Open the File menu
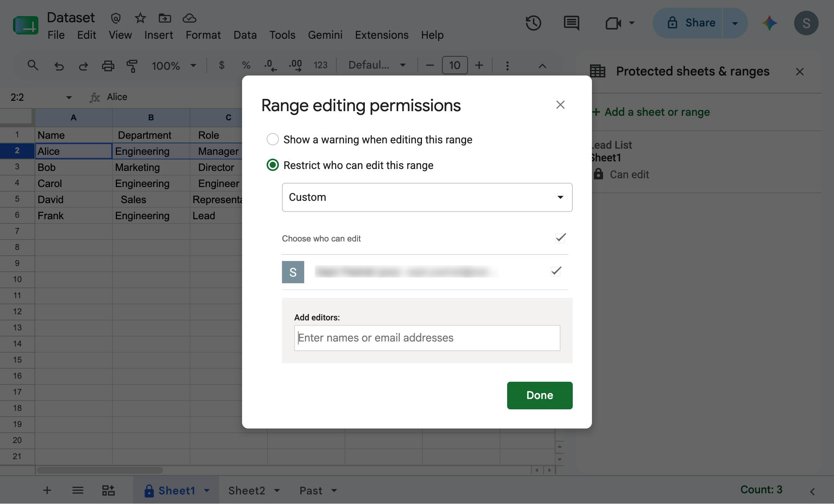Screen dimensions: 834x504 (56, 35)
